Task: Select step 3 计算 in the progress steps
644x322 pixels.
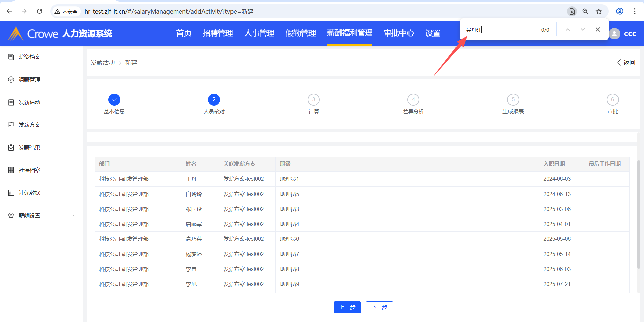Action: [314, 100]
